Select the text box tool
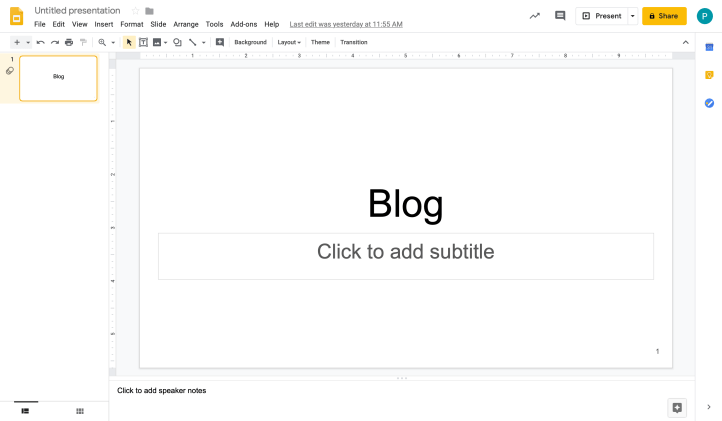722x421 pixels. pos(143,42)
